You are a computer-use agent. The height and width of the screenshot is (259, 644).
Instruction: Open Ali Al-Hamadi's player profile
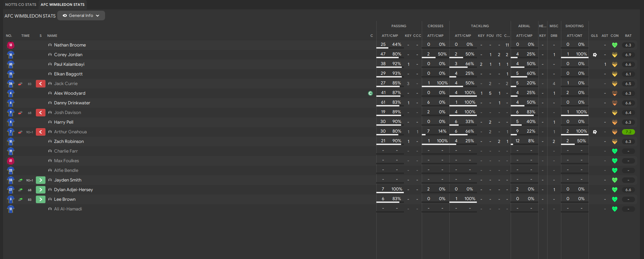(68, 209)
